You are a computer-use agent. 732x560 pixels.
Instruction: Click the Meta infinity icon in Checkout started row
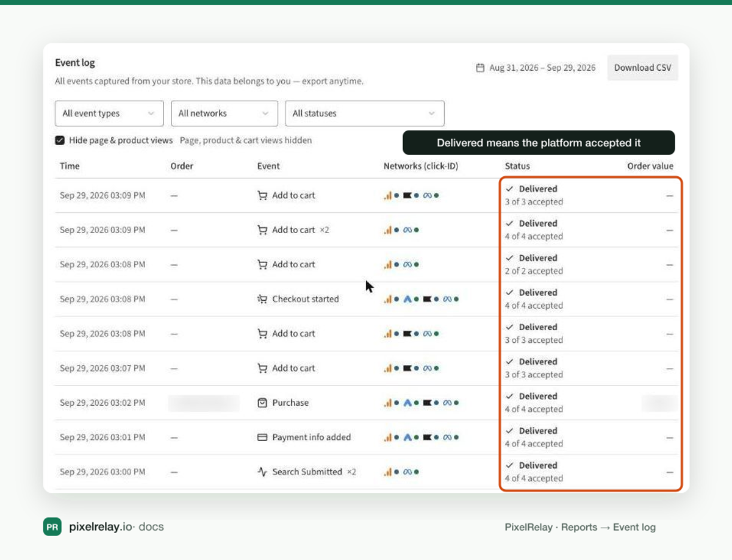[x=448, y=300]
